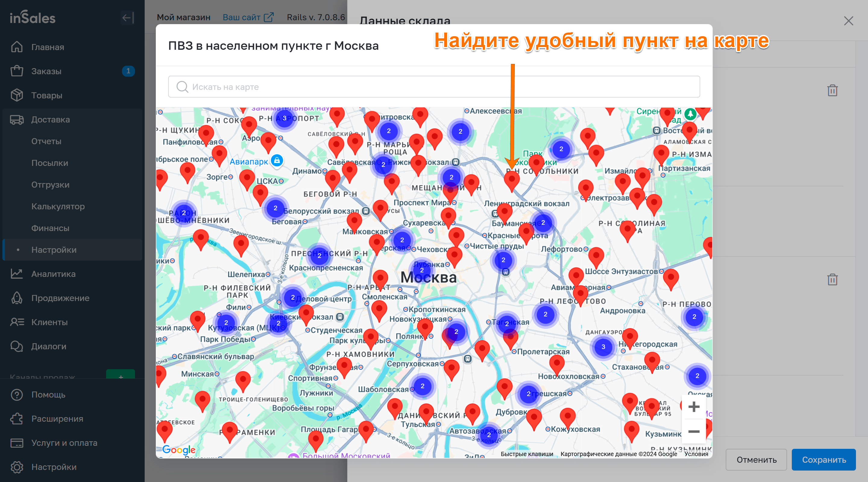
Task: Click the pin under the orange arrow
Action: tap(511, 180)
